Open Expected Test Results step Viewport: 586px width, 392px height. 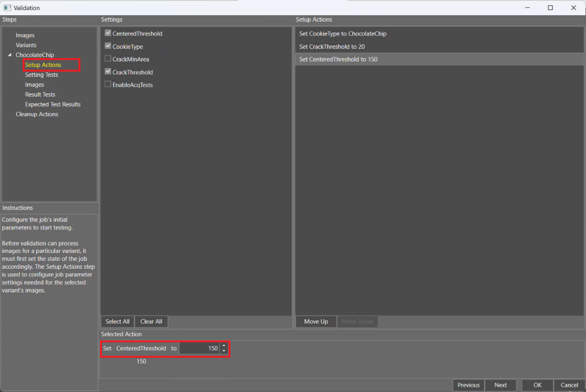[53, 104]
